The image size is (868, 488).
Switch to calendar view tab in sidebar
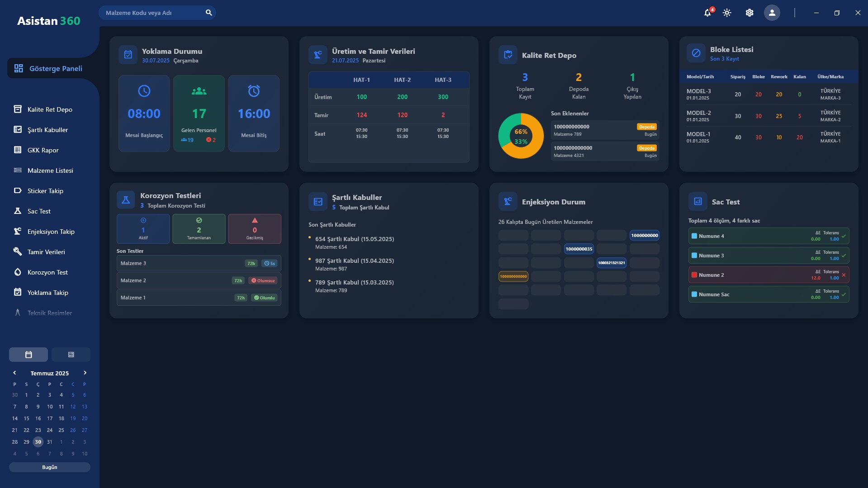click(x=28, y=355)
